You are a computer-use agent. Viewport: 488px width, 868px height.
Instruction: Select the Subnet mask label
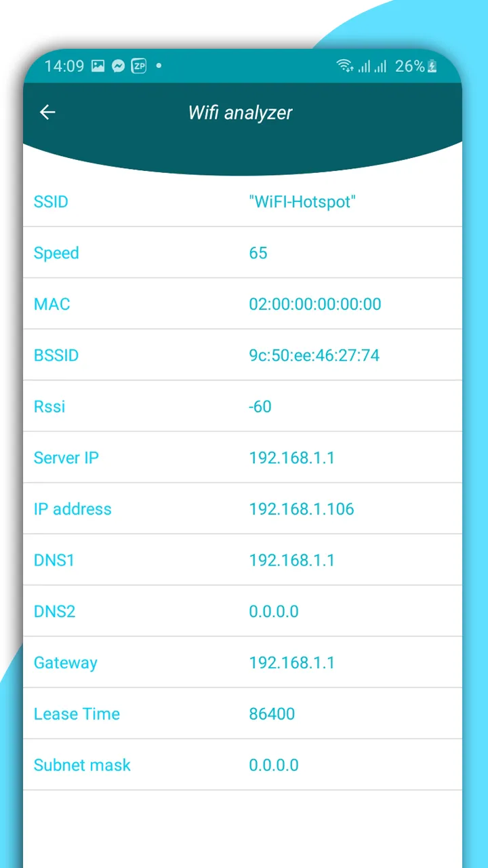[82, 765]
